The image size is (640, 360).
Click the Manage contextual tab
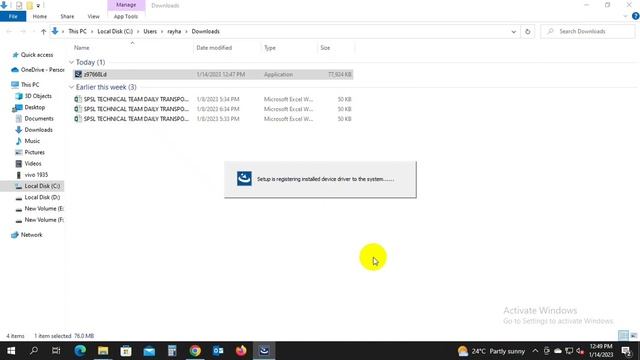(x=126, y=5)
